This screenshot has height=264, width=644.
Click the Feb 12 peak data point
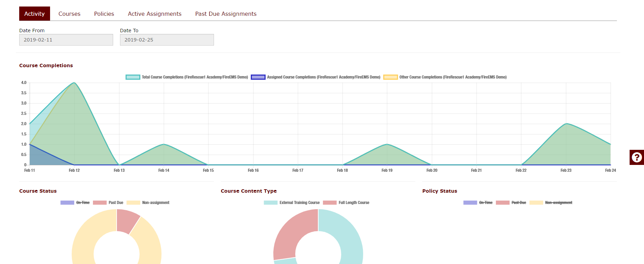(74, 83)
